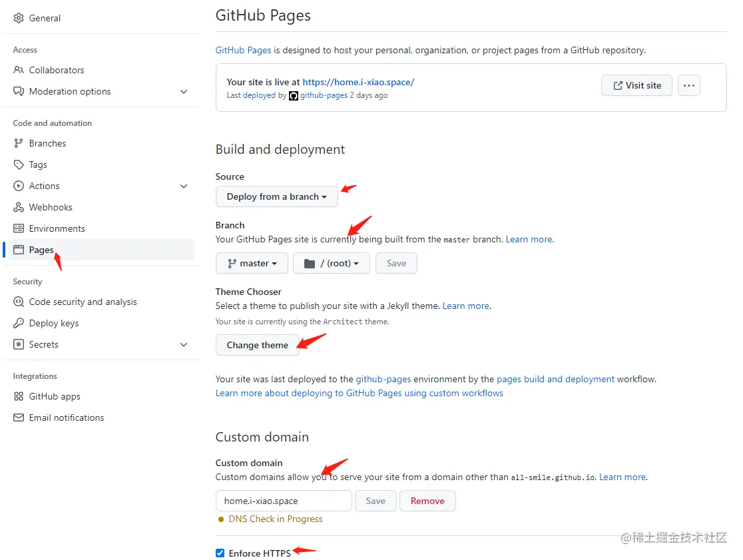The width and height of the screenshot is (743, 560).
Task: Click the deployed link in status box
Action: (x=259, y=95)
